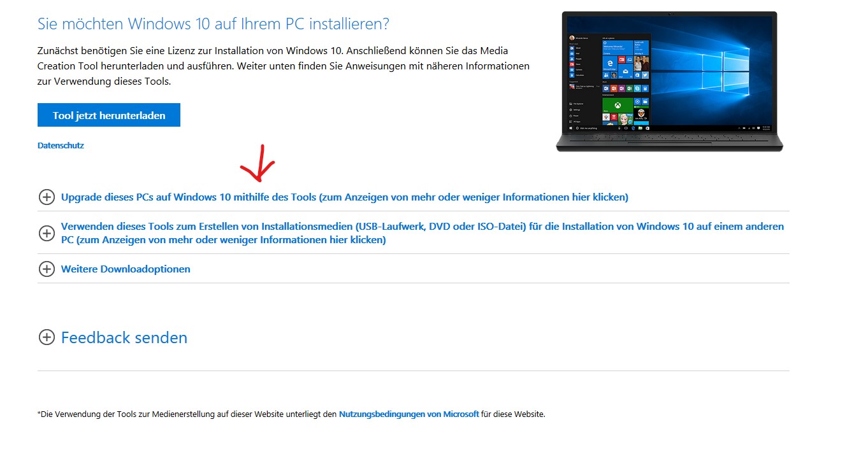
Task: Open the Feedback senden section heading
Action: [x=124, y=337]
